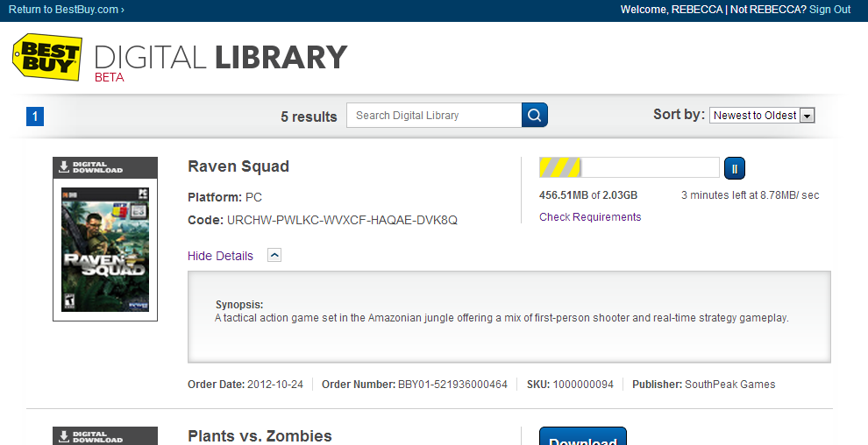This screenshot has height=445, width=868.
Task: Click the Raven Squad download progress bar
Action: pos(630,167)
